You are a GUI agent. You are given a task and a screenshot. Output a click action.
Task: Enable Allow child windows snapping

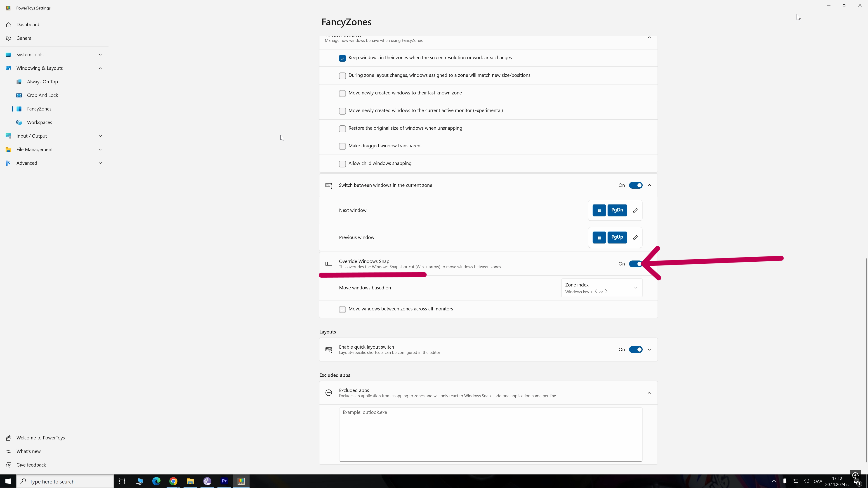pos(342,164)
